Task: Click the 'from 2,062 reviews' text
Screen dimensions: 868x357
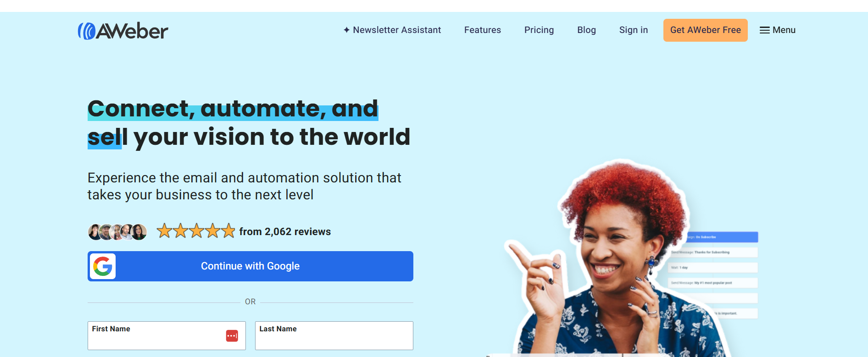Action: 285,232
